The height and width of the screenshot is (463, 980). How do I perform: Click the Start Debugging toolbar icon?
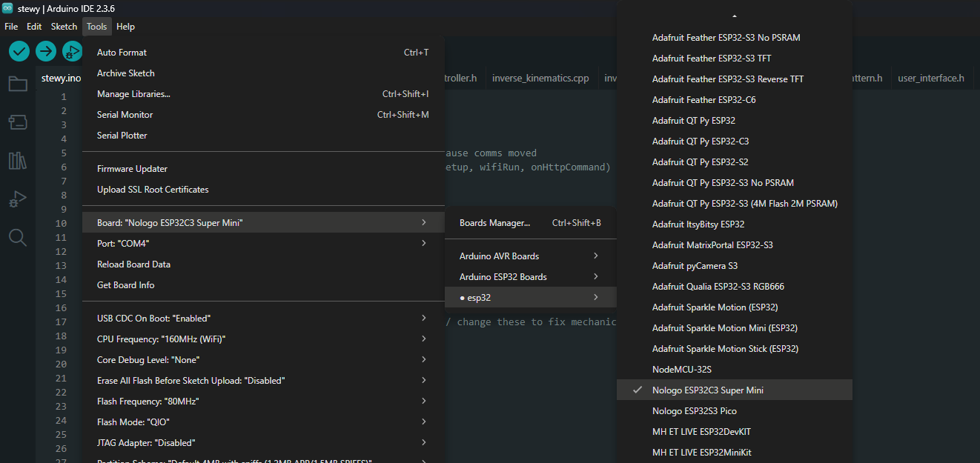72,51
